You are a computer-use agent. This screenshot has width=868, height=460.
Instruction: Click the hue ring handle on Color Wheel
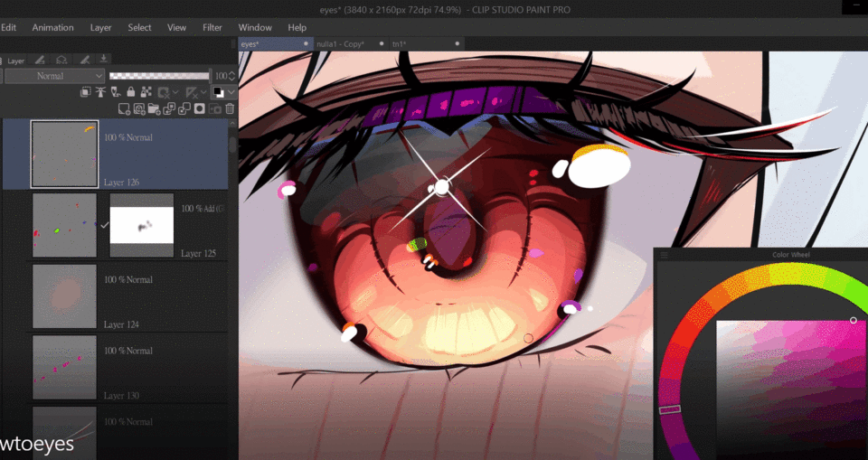[670, 409]
